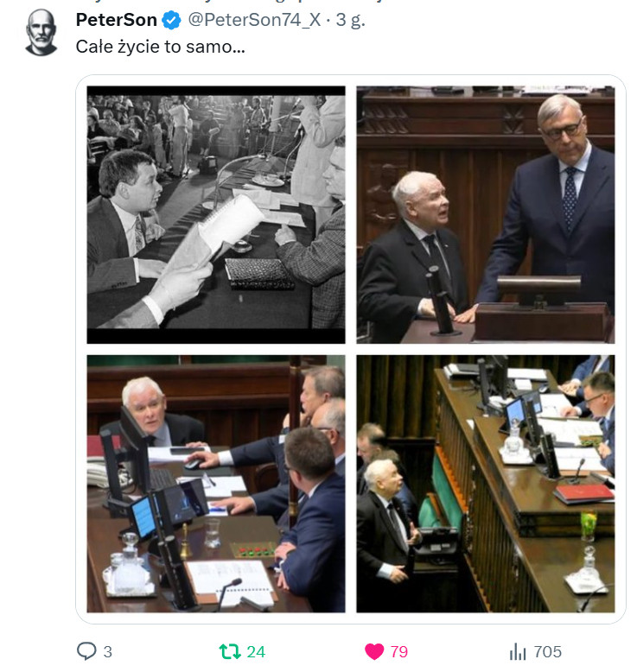637x672 pixels.
Task: Click the 3 g. post timestamp
Action: [350, 20]
